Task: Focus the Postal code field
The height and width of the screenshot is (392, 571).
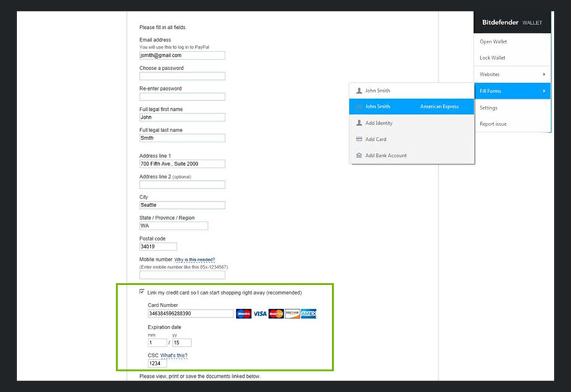Action: (x=158, y=246)
